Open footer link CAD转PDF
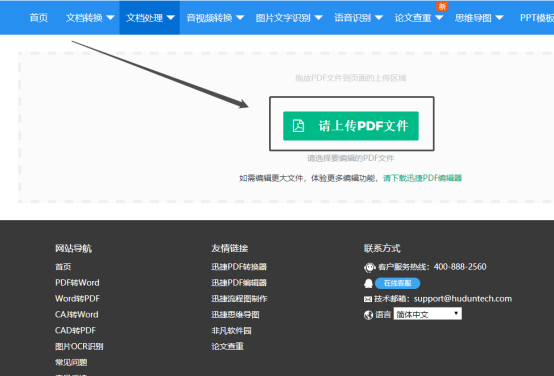Viewport: 554px width, 376px height. click(75, 330)
